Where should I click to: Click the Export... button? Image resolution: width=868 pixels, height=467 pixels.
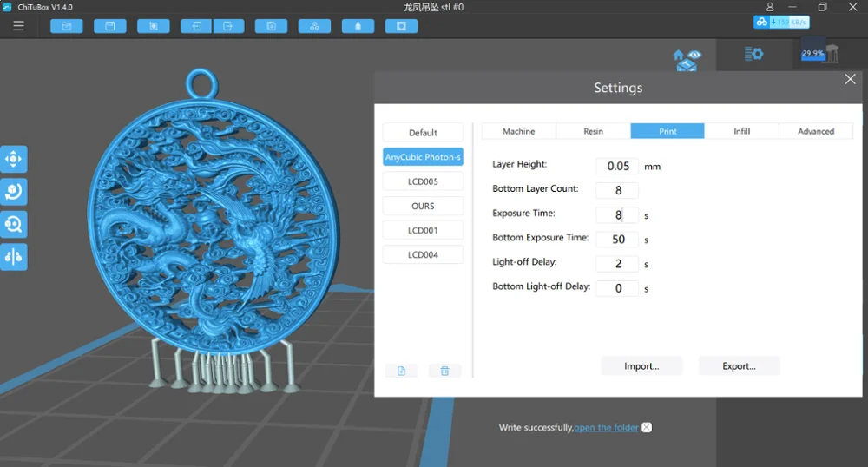pos(739,365)
